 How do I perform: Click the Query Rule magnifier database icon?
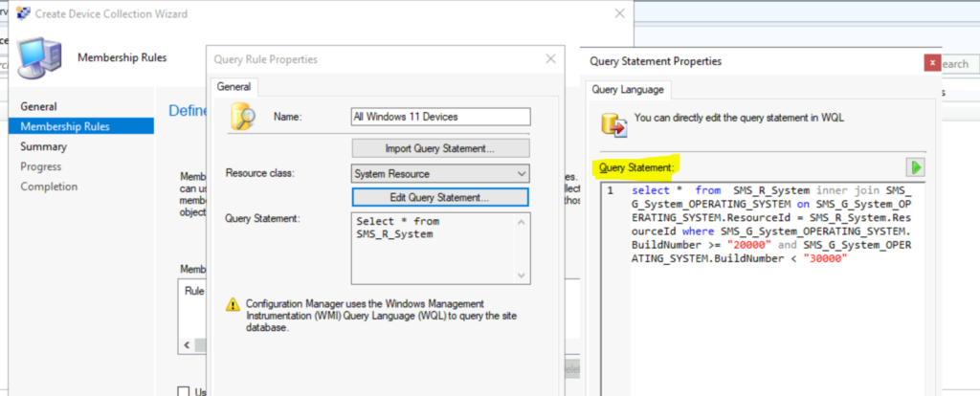click(x=242, y=116)
